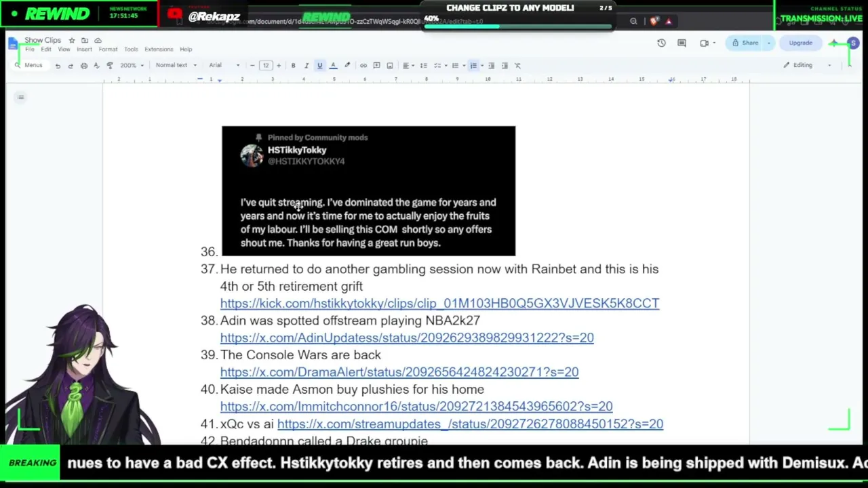This screenshot has height=488, width=868.
Task: Insert an image from the toolbar
Action: 390,66
